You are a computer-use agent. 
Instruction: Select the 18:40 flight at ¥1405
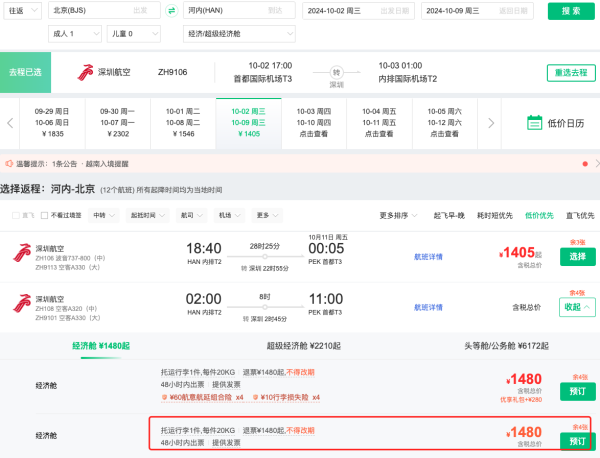(x=577, y=256)
